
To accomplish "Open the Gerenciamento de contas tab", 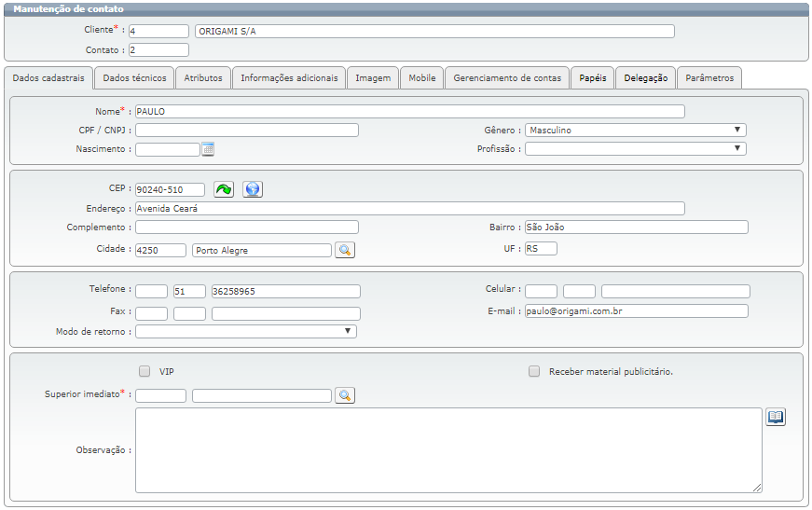I will (x=507, y=78).
